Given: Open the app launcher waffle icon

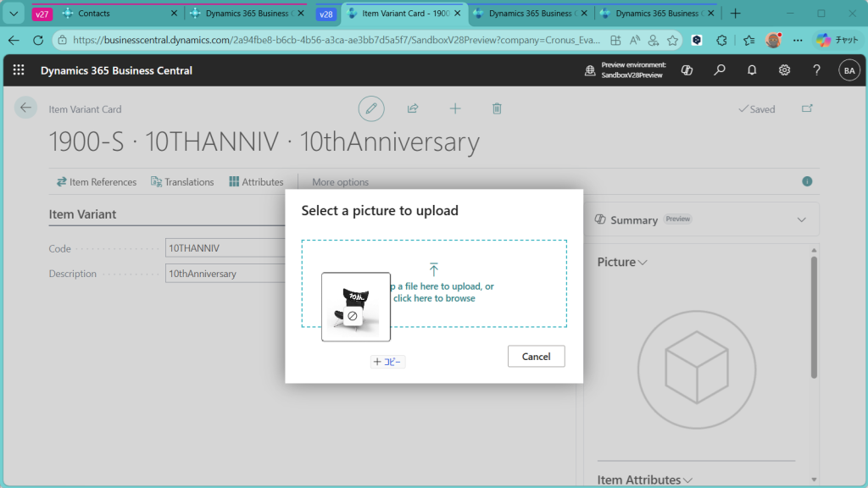Looking at the screenshot, I should point(19,70).
